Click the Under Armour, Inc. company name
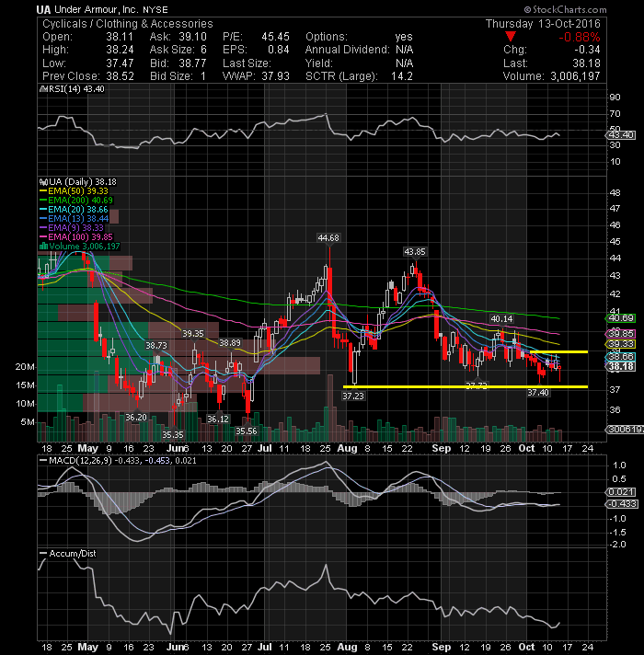 (x=96, y=9)
